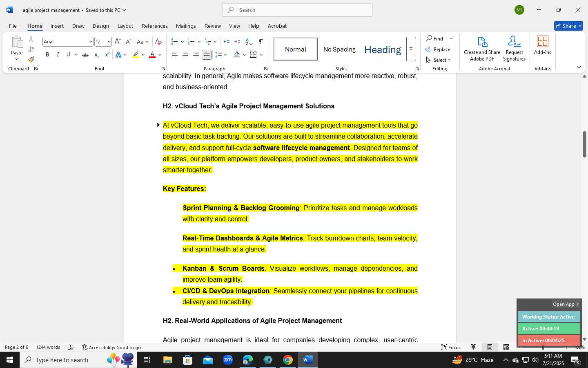Open Replace dialog
This screenshot has width=588, height=368.
[438, 49]
